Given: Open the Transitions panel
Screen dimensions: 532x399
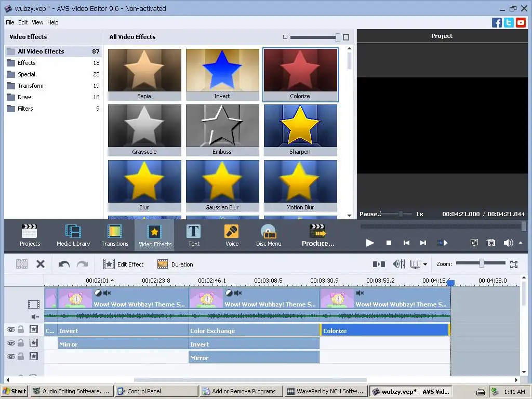Looking at the screenshot, I should coord(115,235).
